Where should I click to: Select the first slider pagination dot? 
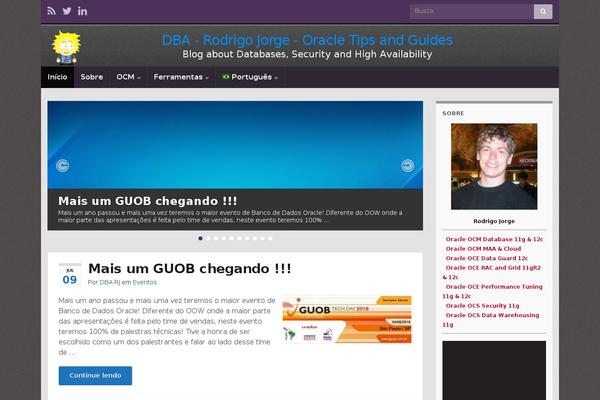201,238
